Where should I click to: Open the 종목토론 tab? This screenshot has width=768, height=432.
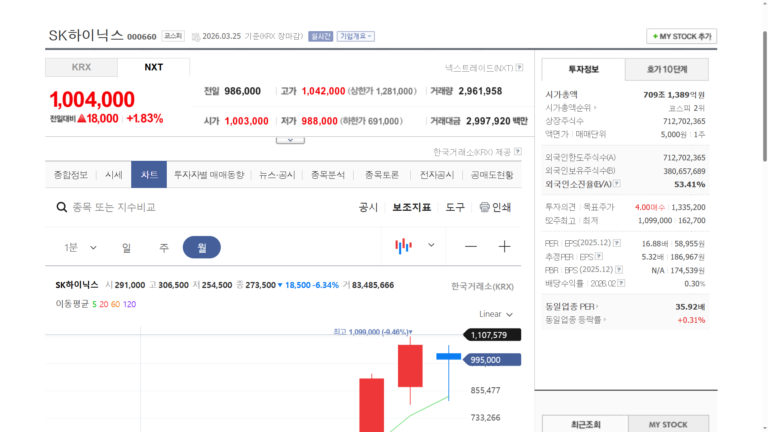(382, 175)
